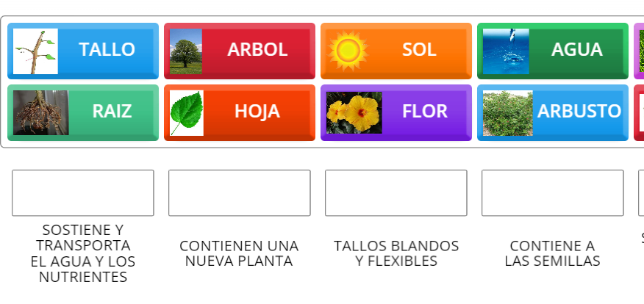Pick the SOL label text

(x=419, y=50)
